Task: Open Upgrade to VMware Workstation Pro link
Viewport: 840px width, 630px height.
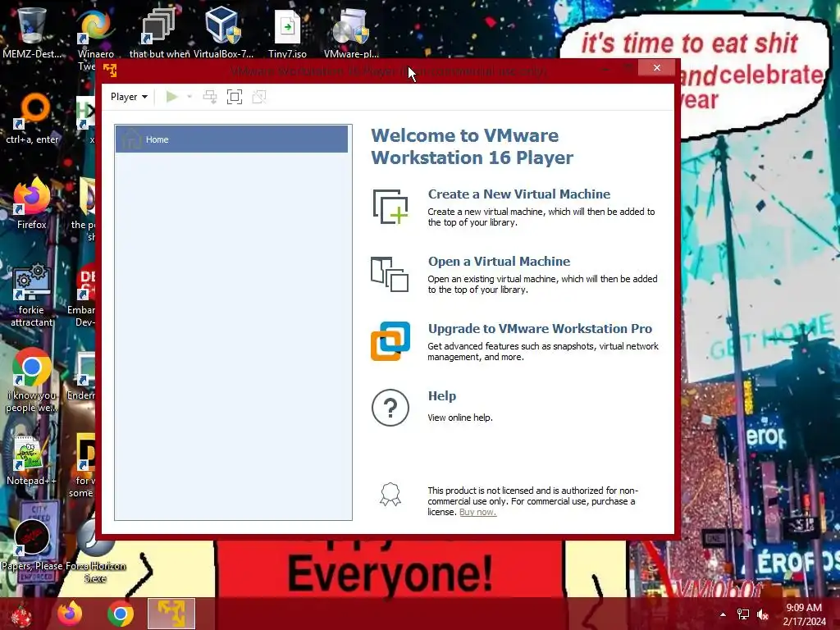Action: pos(540,328)
